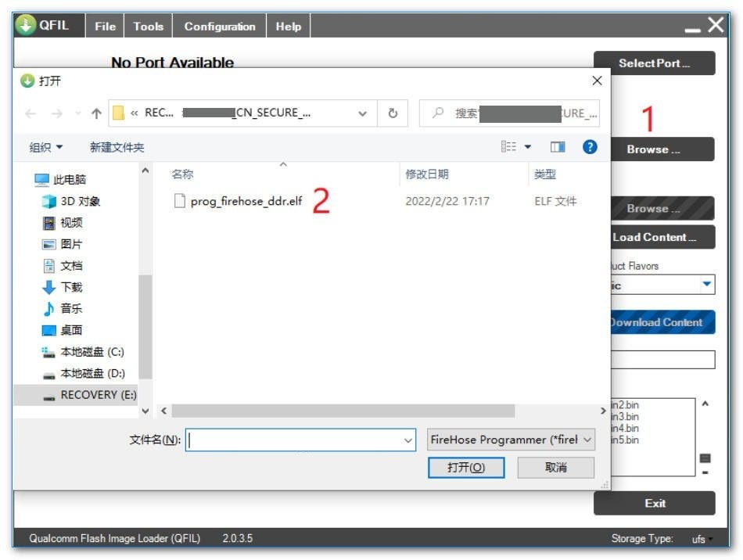Click the 此电脑 computer icon
Viewport: 743px width, 560px height.
click(41, 180)
